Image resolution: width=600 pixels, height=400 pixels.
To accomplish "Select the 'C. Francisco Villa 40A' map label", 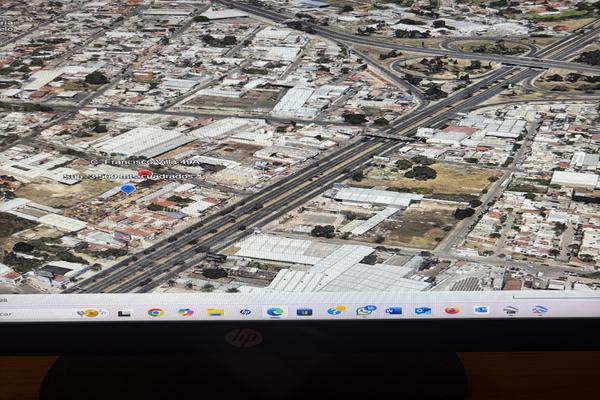I will [x=145, y=161].
